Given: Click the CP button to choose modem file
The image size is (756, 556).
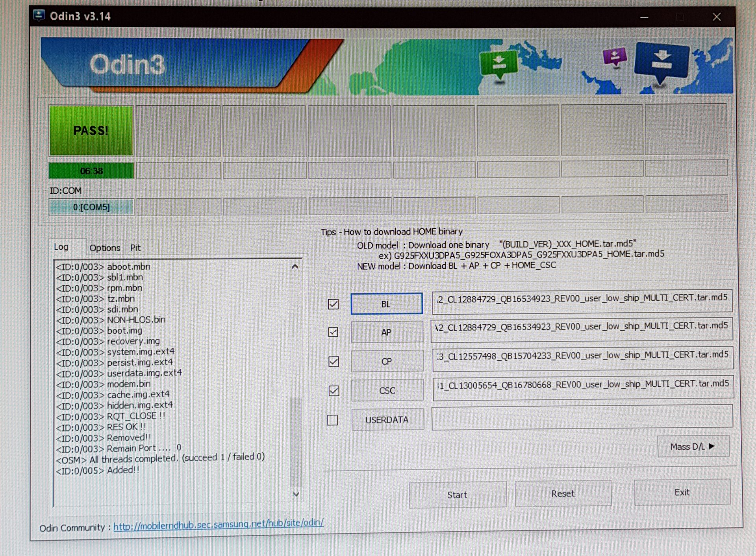Looking at the screenshot, I should [387, 361].
